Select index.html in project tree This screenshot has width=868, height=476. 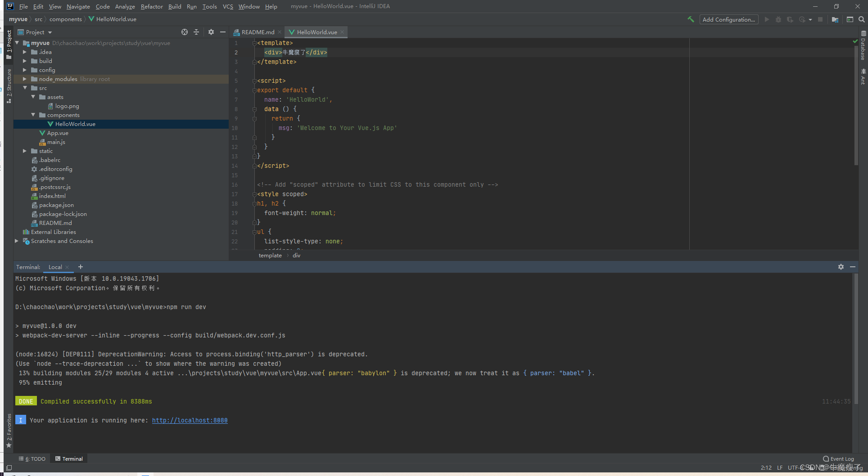tap(52, 196)
